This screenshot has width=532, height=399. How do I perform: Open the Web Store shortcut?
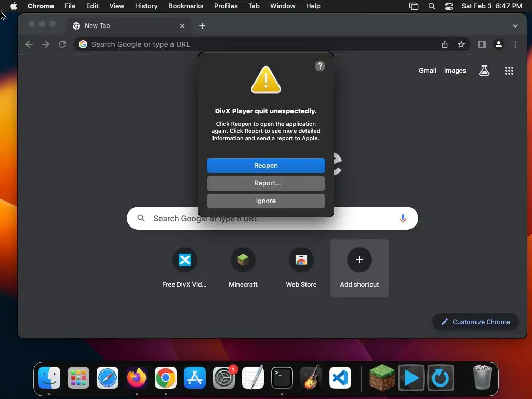pos(301,268)
